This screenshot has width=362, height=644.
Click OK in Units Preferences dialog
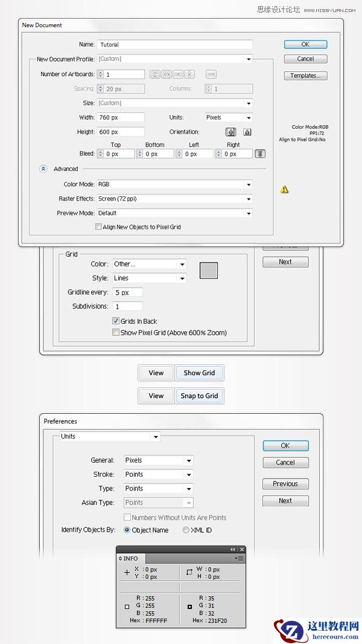point(285,446)
